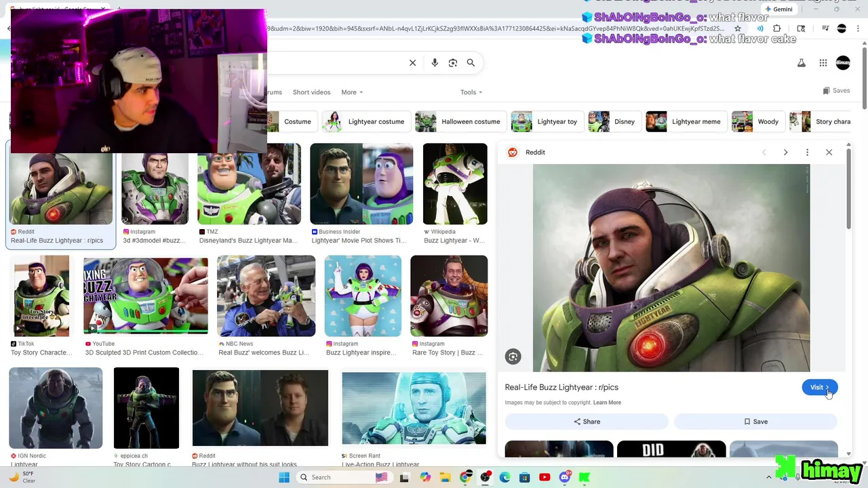Open NBC News Real Buzz welcomes thumbnail
868x488 pixels.
(x=266, y=296)
